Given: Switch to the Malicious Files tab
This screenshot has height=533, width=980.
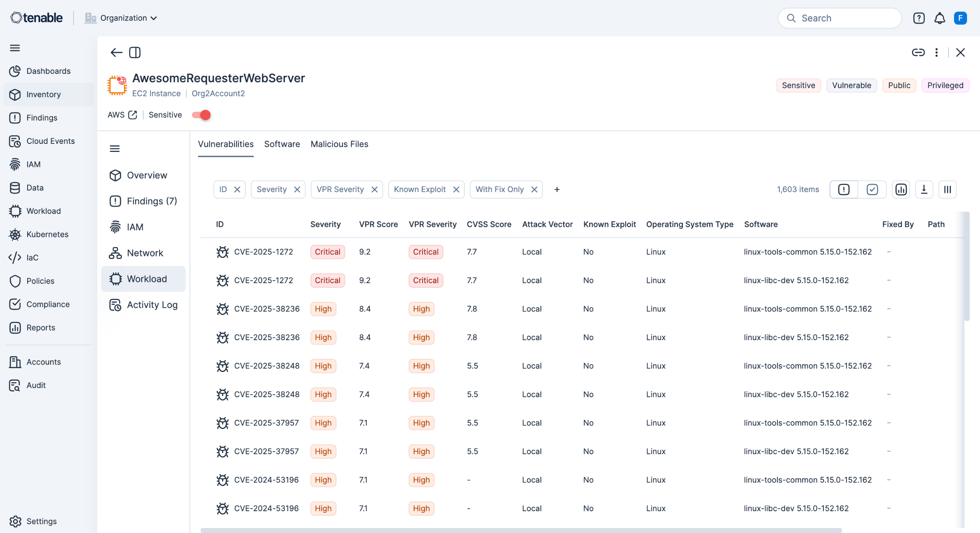Looking at the screenshot, I should tap(339, 144).
